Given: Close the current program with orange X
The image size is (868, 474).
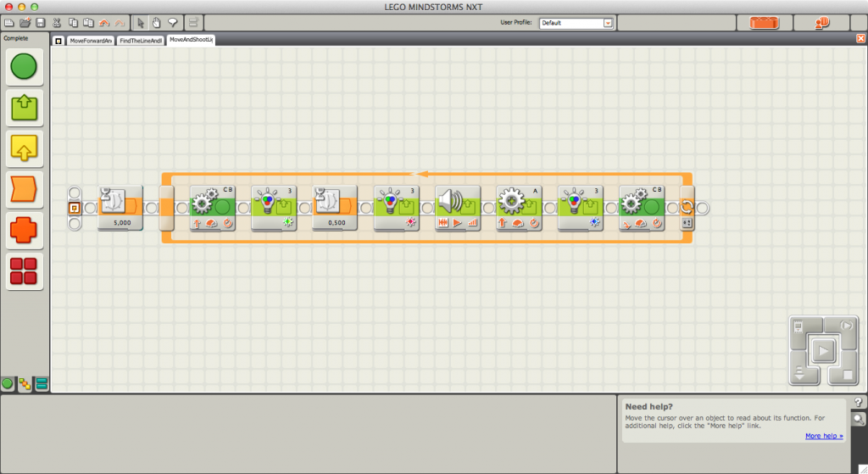Looking at the screenshot, I should coord(860,39).
